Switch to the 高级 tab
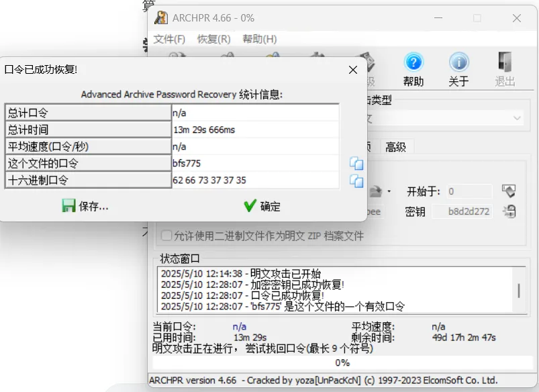 coord(395,147)
